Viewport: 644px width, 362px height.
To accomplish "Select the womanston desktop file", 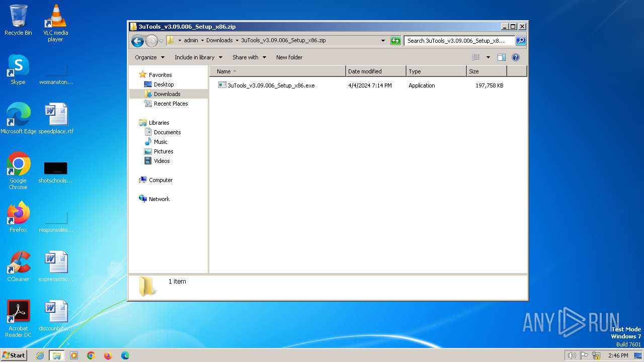I will (56, 73).
